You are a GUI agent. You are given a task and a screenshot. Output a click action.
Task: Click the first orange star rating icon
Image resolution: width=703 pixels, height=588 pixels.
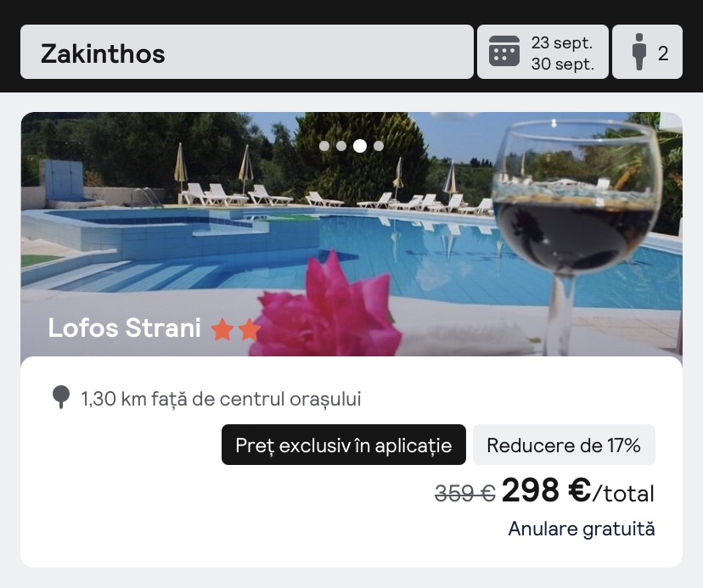pyautogui.click(x=222, y=329)
